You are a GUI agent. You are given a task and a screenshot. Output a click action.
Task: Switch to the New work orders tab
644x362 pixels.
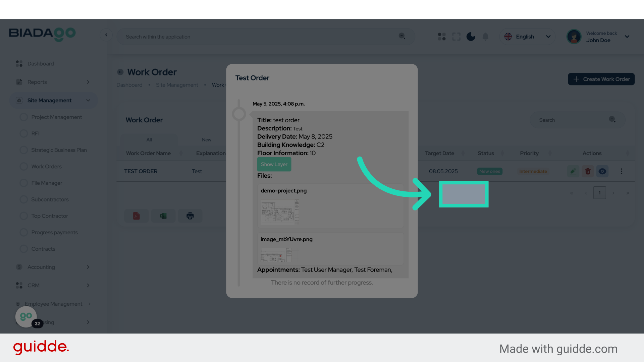[206, 140]
